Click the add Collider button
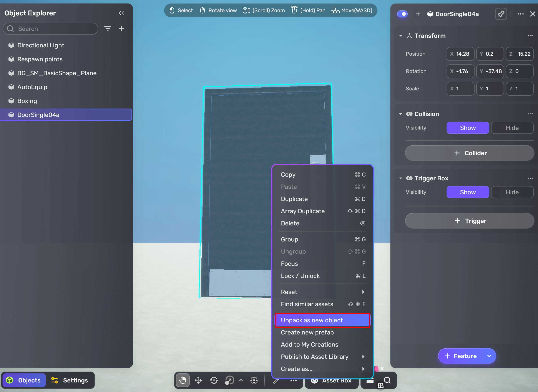 pos(469,153)
